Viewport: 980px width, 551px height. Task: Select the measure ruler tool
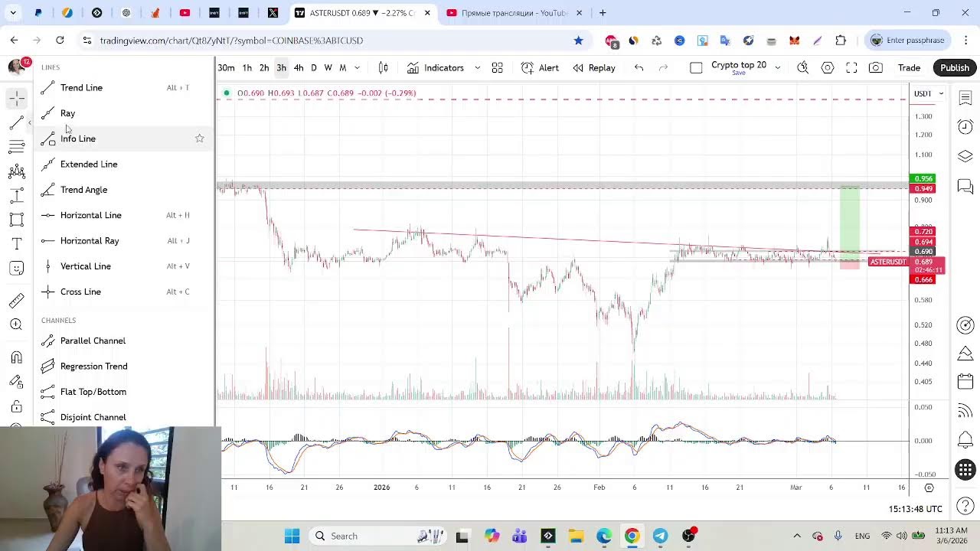(x=16, y=301)
